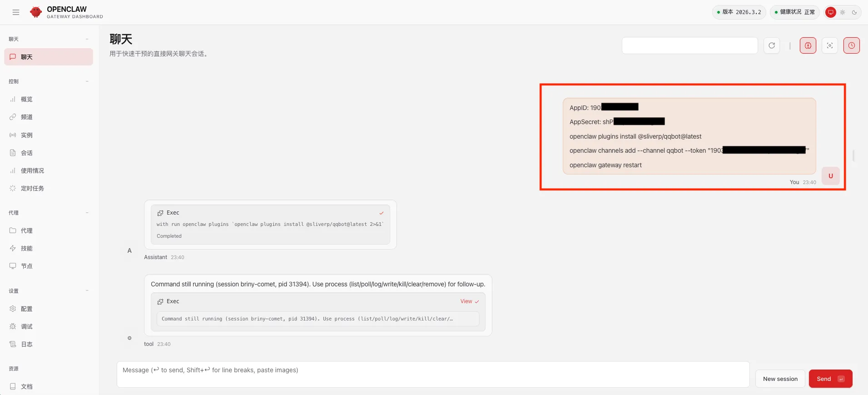Expand the completed Exec card checkmark

click(382, 213)
